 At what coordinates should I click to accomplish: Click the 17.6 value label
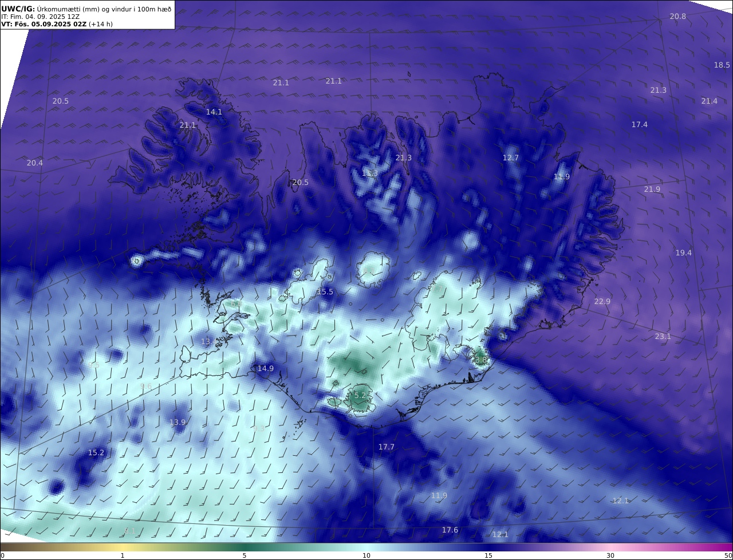(450, 530)
